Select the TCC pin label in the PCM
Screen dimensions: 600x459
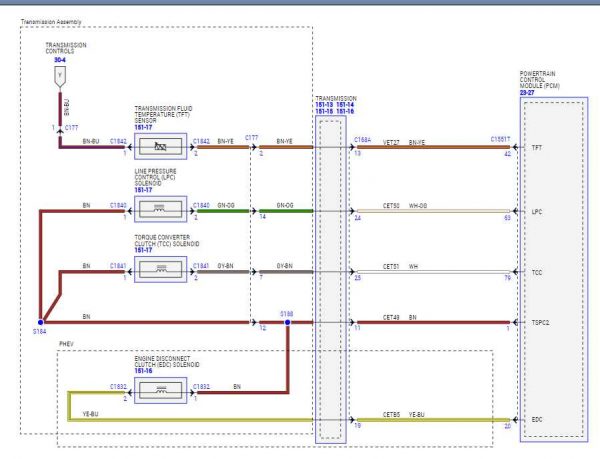(537, 273)
